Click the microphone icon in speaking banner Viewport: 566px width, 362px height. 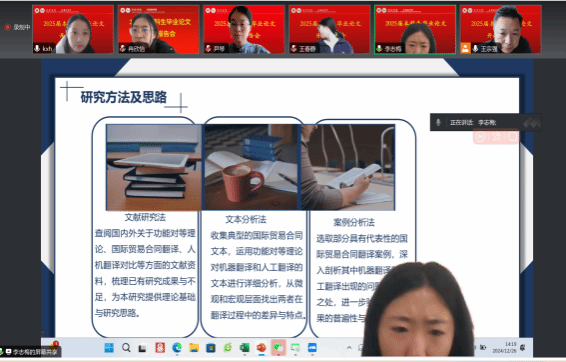[438, 122]
